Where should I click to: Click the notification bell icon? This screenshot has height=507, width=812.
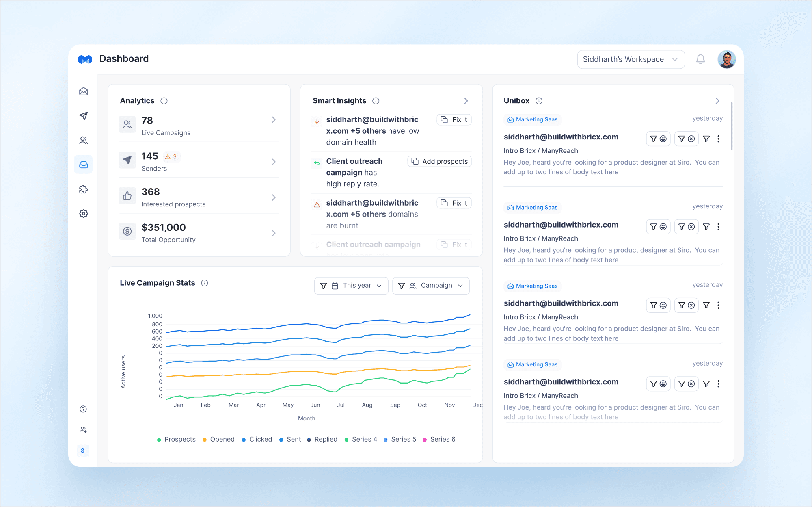click(700, 59)
